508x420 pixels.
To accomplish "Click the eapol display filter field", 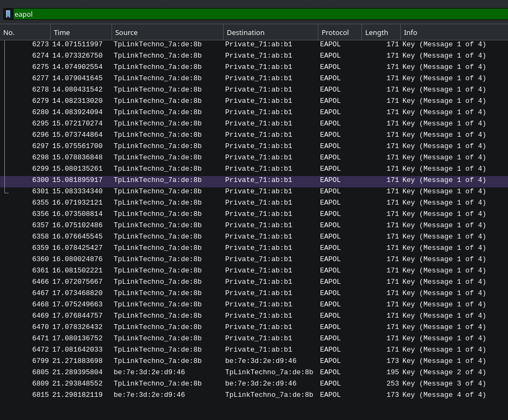I will [259, 14].
